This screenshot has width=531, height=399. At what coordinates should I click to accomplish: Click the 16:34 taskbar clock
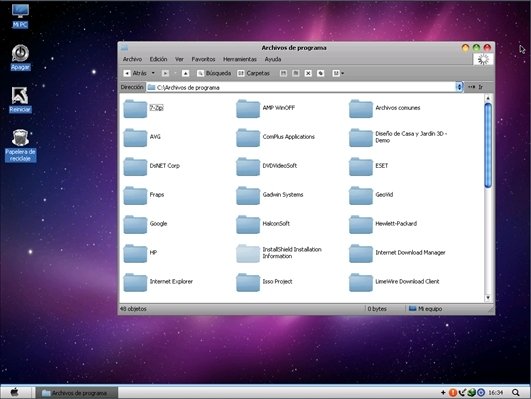pos(495,393)
